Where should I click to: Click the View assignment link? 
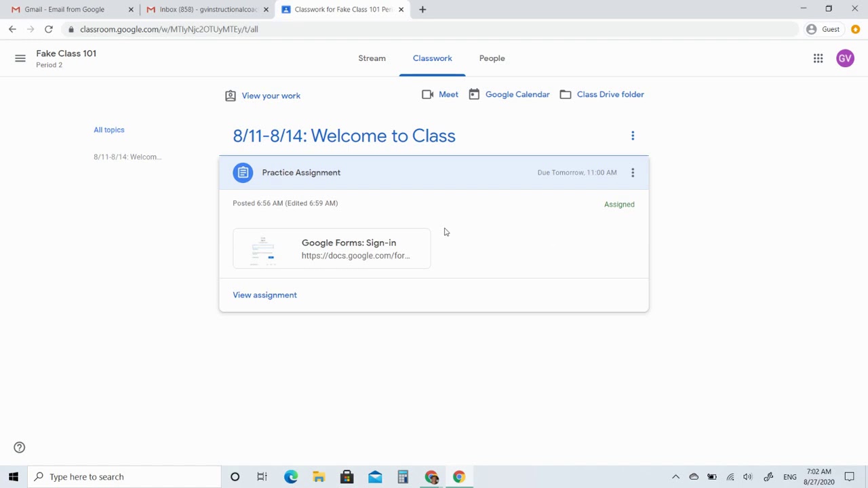264,295
